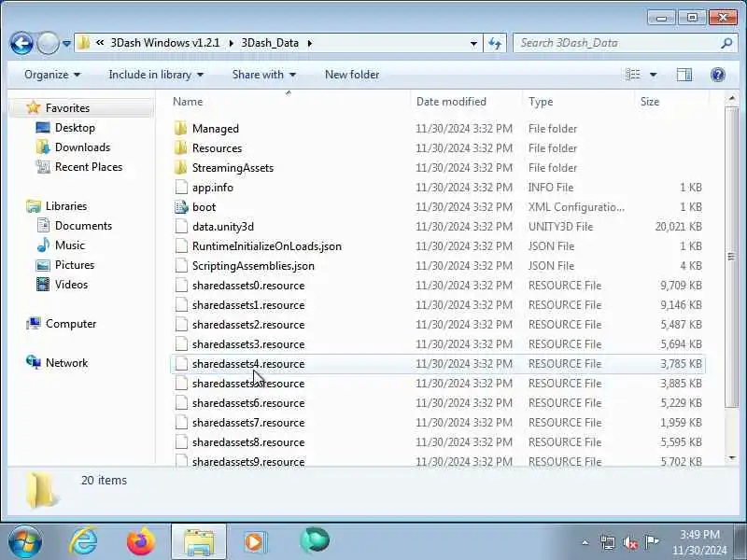Select RuntimeInitializeOnLoads.json file name
This screenshot has height=560, width=747.
tap(267, 246)
